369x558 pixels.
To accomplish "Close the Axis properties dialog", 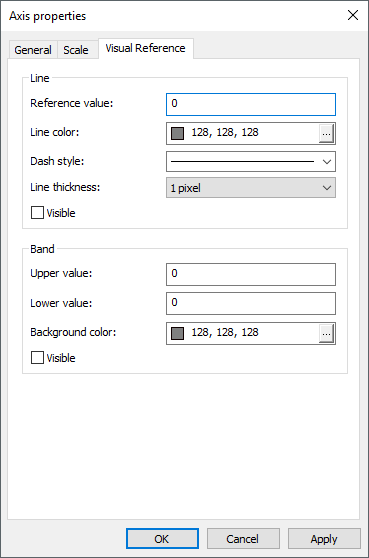I will click(x=353, y=15).
